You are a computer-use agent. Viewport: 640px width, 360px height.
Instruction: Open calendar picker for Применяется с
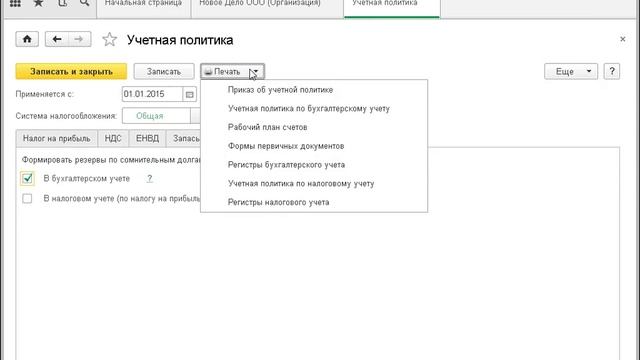point(189,94)
